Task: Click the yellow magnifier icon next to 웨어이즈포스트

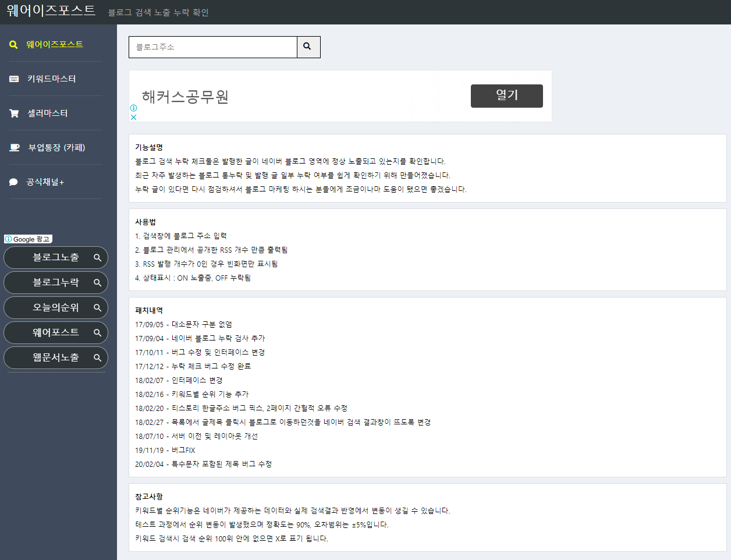Action: pyautogui.click(x=13, y=45)
